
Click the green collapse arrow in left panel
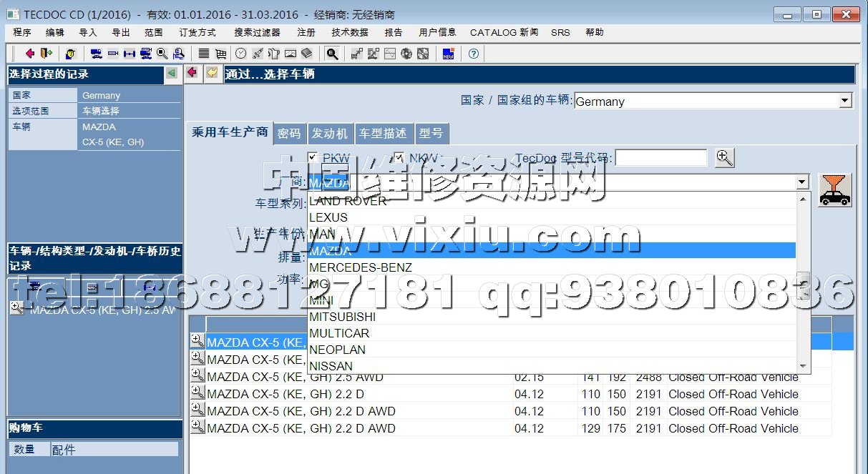coord(171,74)
